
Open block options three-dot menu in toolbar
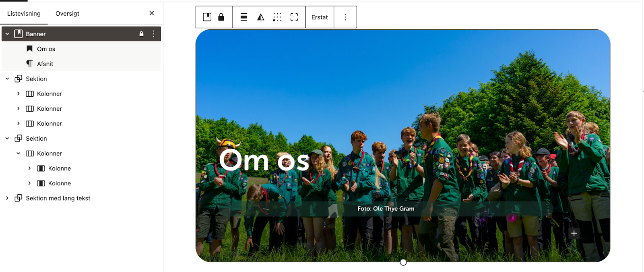[345, 17]
